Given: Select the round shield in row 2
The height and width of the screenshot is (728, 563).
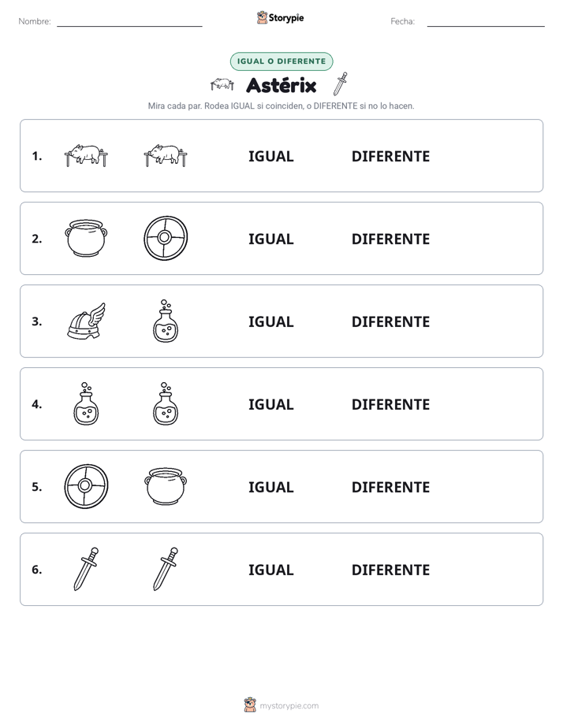Looking at the screenshot, I should (166, 238).
